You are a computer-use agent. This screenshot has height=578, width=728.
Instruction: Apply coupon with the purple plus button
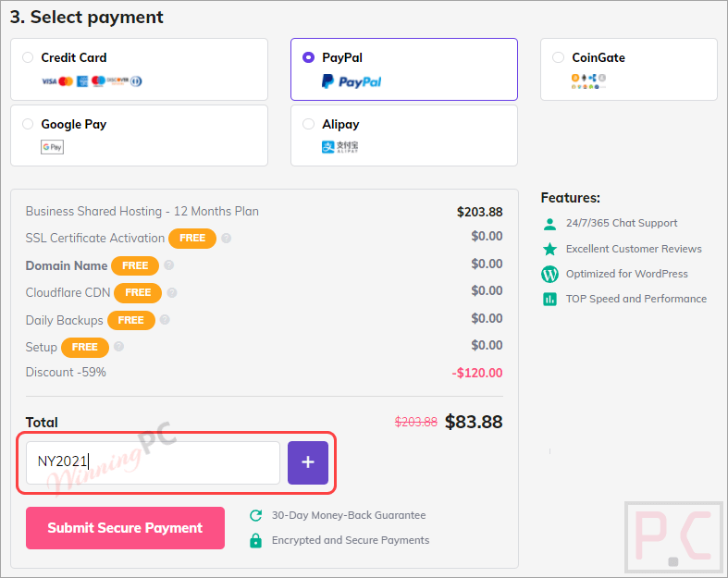308,462
